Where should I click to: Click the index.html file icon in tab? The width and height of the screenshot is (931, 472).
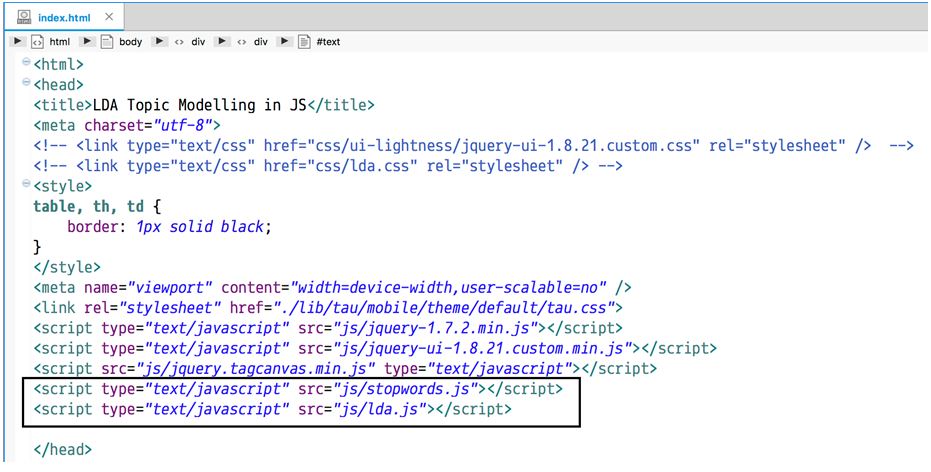[x=22, y=16]
